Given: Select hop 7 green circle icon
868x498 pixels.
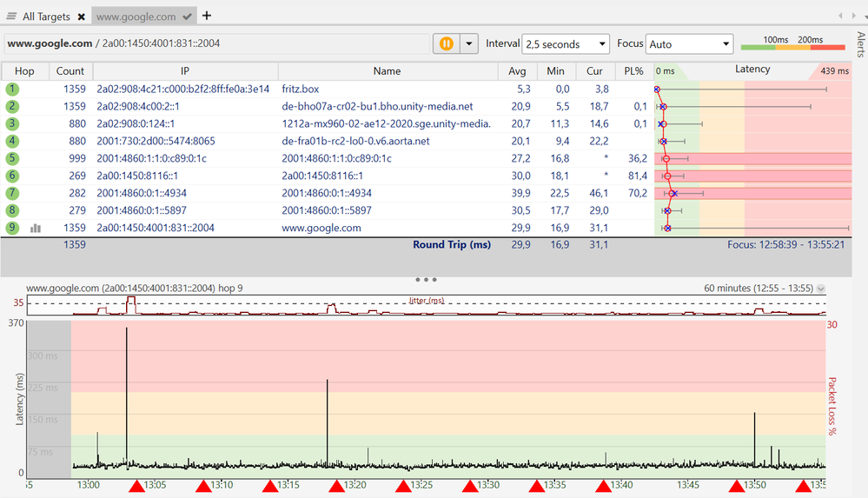Looking at the screenshot, I should click(12, 193).
